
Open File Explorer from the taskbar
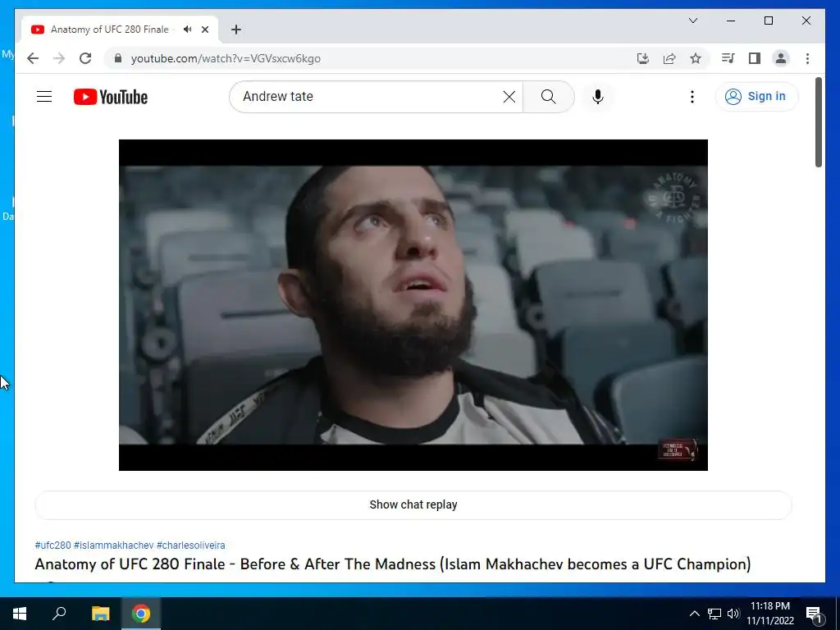[100, 614]
